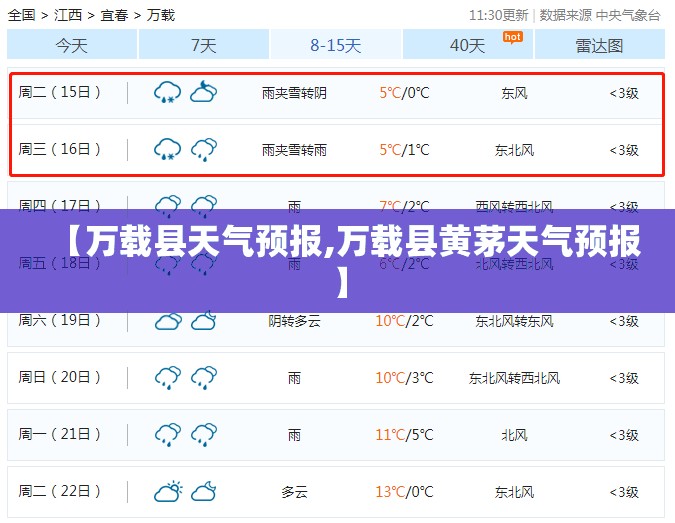The height and width of the screenshot is (523, 675).
Task: Click the <3级 wind level on 15日
Action: click(x=624, y=93)
